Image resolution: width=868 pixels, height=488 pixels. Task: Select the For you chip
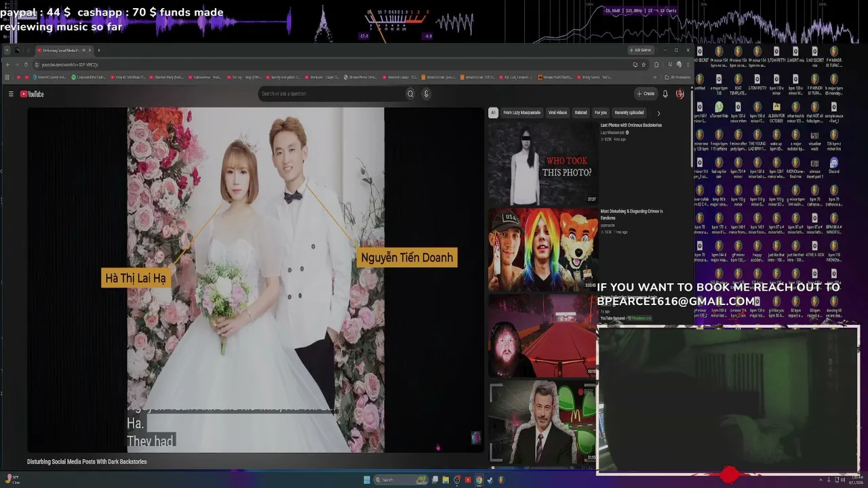pos(601,113)
